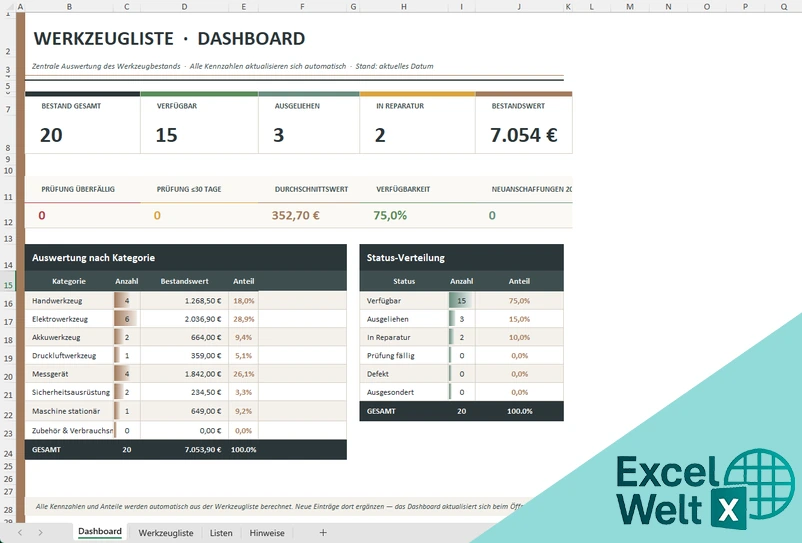Select the Elektrowerkzeug category cell

pyautogui.click(x=69, y=319)
